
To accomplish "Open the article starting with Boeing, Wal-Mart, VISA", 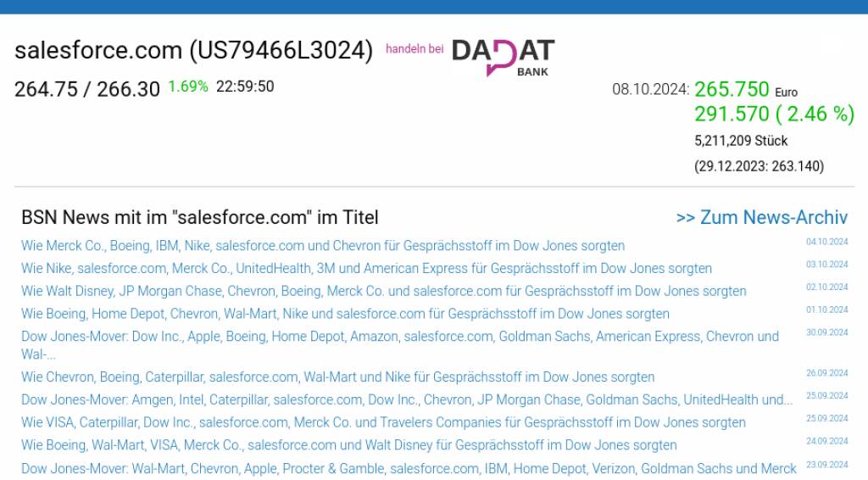I will tap(348, 444).
